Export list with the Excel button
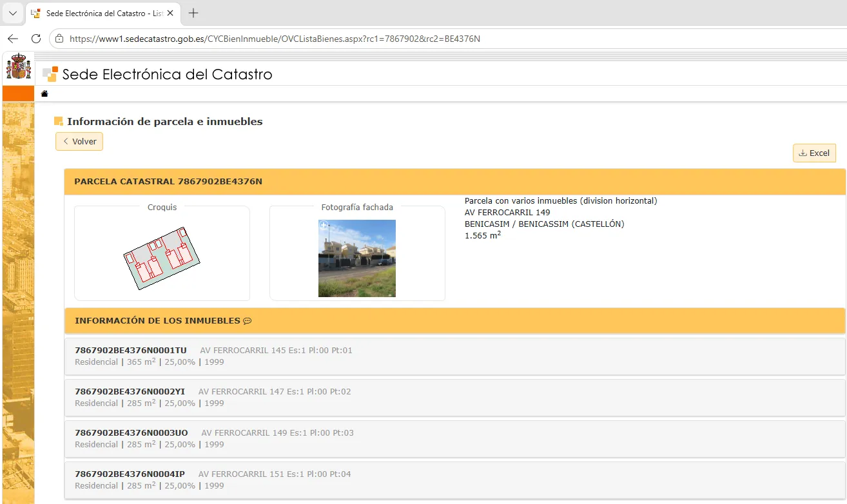The height and width of the screenshot is (504, 847). click(814, 153)
